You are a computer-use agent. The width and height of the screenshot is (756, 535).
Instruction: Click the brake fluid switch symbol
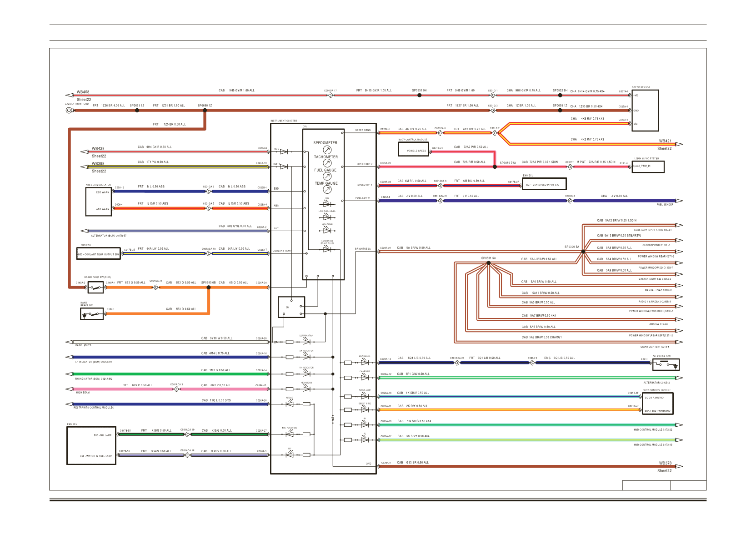click(95, 287)
